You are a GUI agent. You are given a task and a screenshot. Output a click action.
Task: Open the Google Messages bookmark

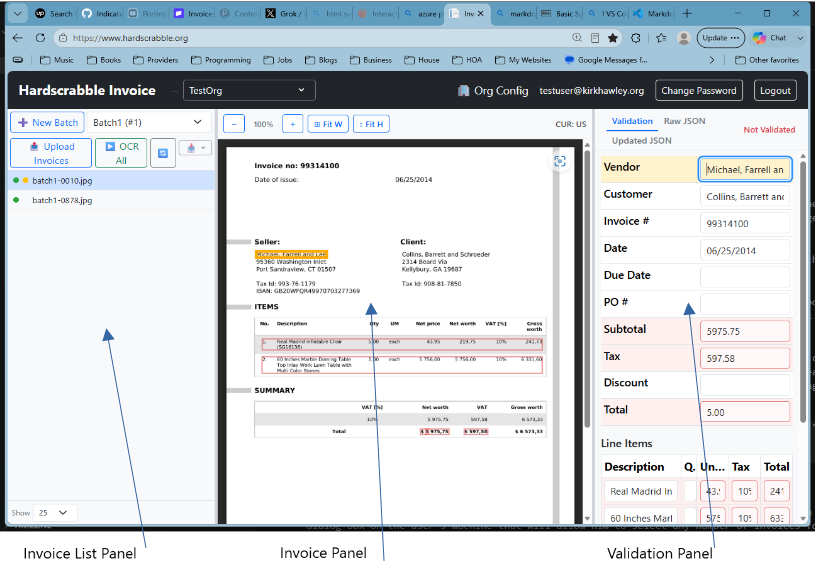click(x=606, y=60)
